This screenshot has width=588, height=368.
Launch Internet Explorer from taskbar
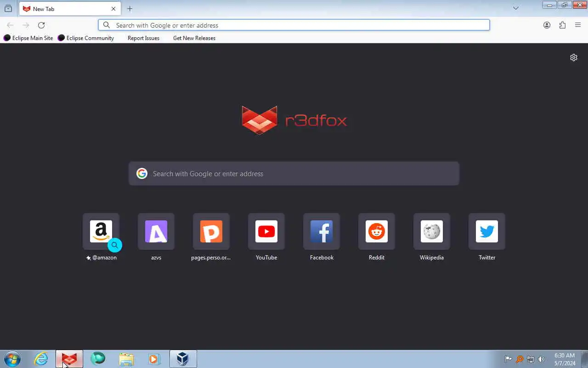tap(41, 359)
